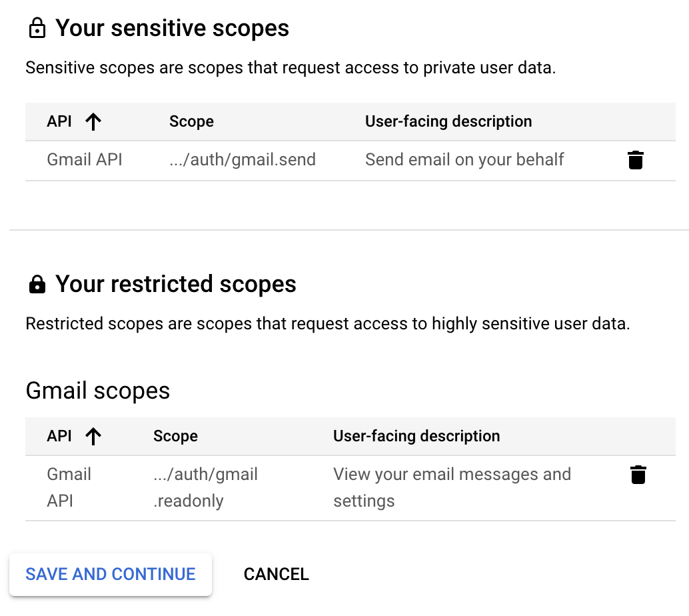
Task: Click sort arrow in sensitive scopes table
Action: [x=93, y=122]
